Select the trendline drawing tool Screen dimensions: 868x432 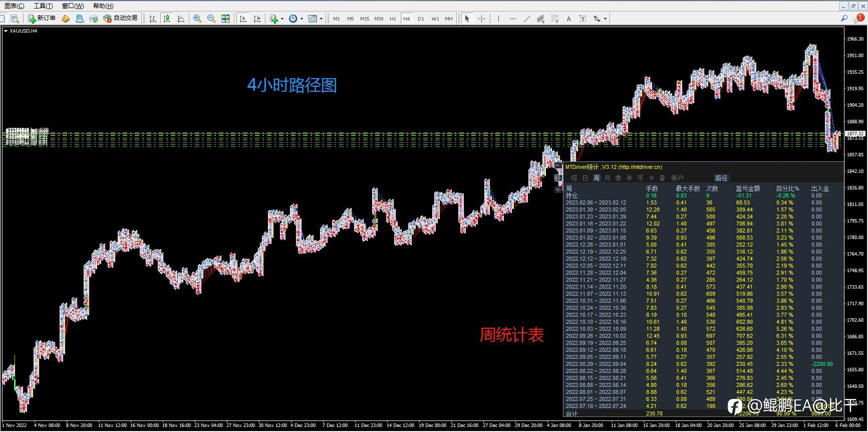tap(526, 19)
